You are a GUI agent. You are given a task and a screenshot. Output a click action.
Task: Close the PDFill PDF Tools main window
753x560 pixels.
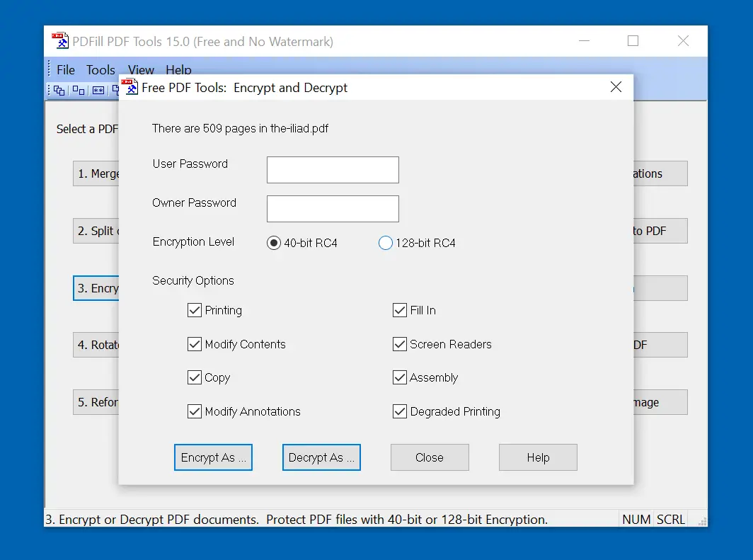pyautogui.click(x=683, y=41)
